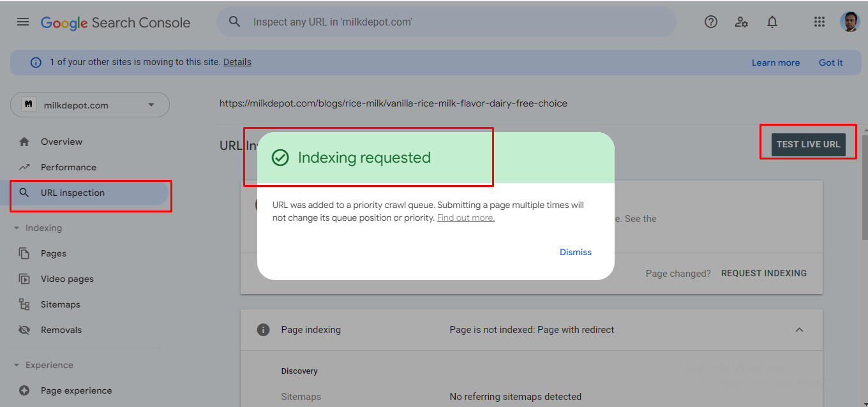Collapse the Experience sidebar section
The image size is (868, 407).
[17, 365]
